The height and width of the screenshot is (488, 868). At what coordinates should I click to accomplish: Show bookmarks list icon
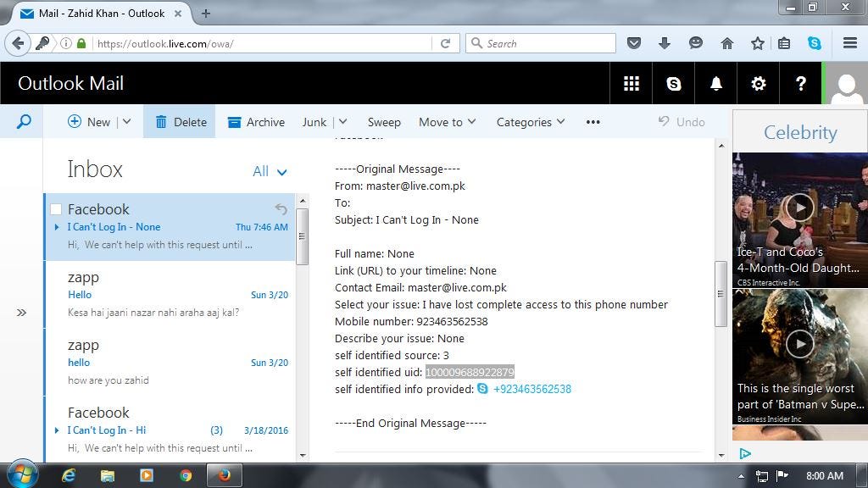coord(784,43)
